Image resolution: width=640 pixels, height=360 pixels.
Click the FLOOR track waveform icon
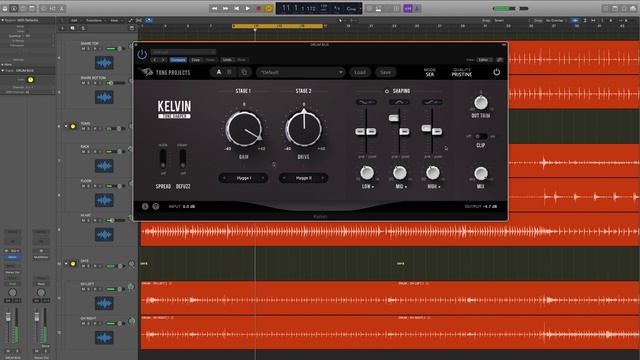click(104, 200)
